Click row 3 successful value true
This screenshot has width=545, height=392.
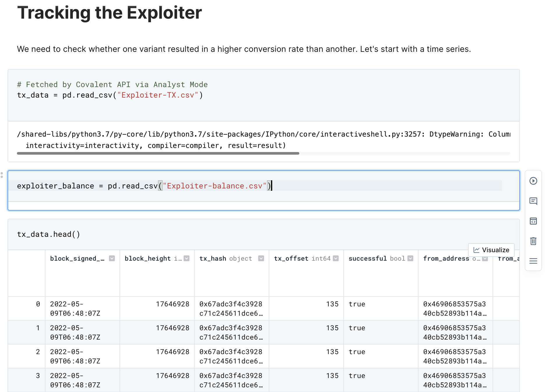[x=357, y=376]
